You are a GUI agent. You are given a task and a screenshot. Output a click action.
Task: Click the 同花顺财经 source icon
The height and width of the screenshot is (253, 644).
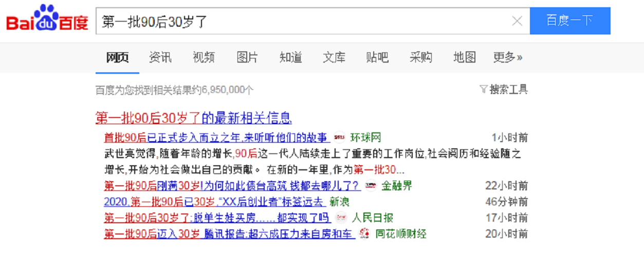364,234
